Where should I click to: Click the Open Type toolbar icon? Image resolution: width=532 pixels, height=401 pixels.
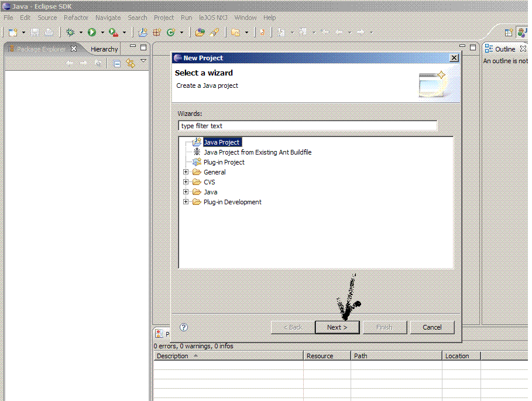(200, 32)
